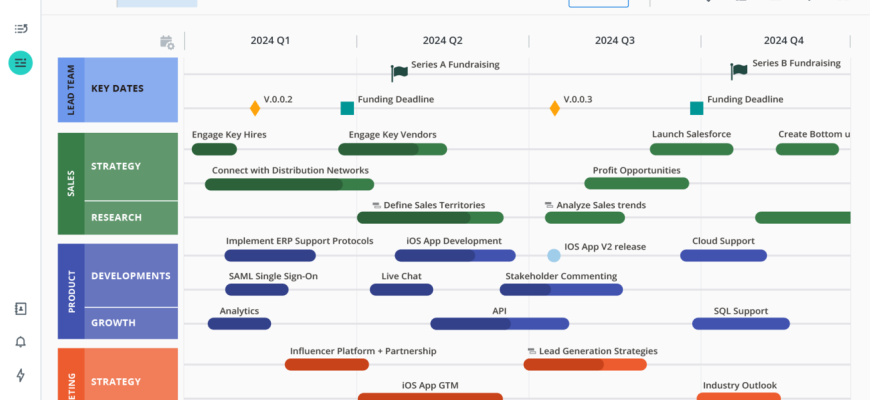The width and height of the screenshot is (870, 400).
Task: Open notifications bell icon
Action: click(21, 342)
